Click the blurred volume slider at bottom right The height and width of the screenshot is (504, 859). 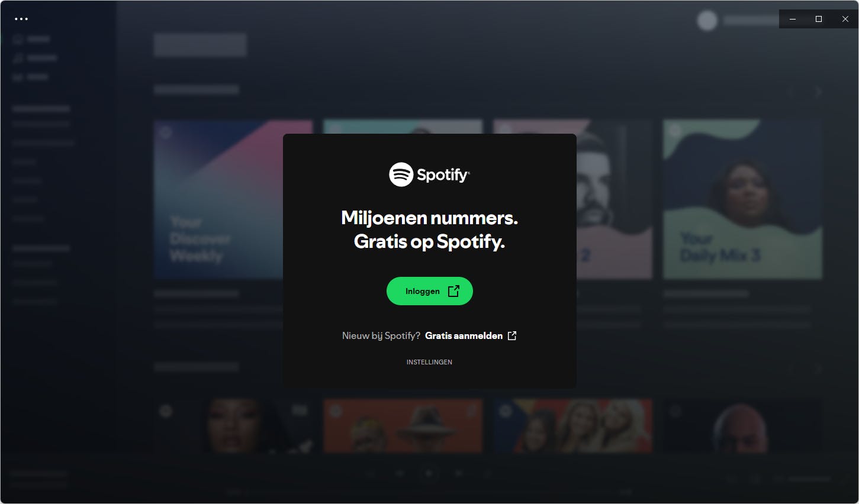pyautogui.click(x=809, y=479)
